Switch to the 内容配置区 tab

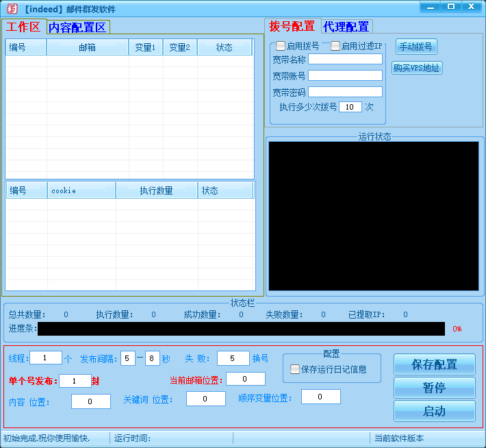point(78,27)
